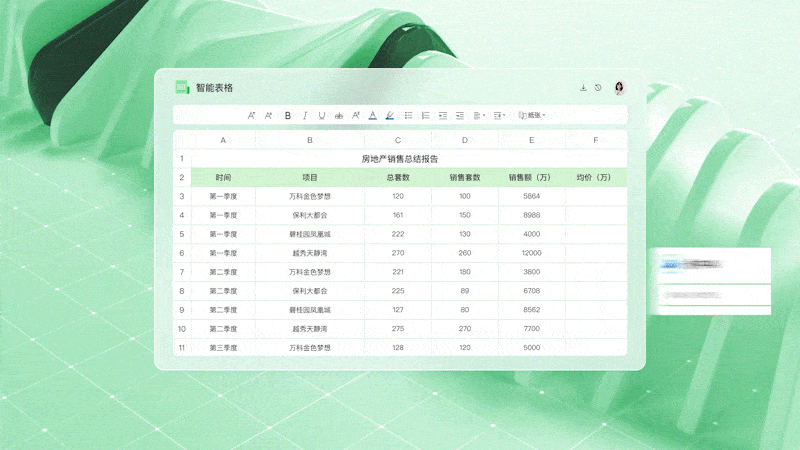Click empty 均价 cell in row 3
Screen dimensions: 800x450
click(x=595, y=196)
